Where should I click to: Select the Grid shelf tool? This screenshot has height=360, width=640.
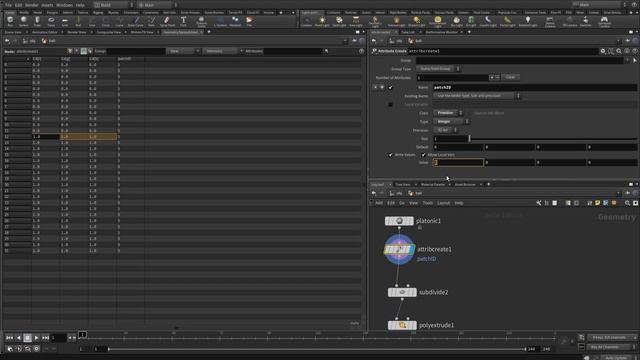(64, 21)
